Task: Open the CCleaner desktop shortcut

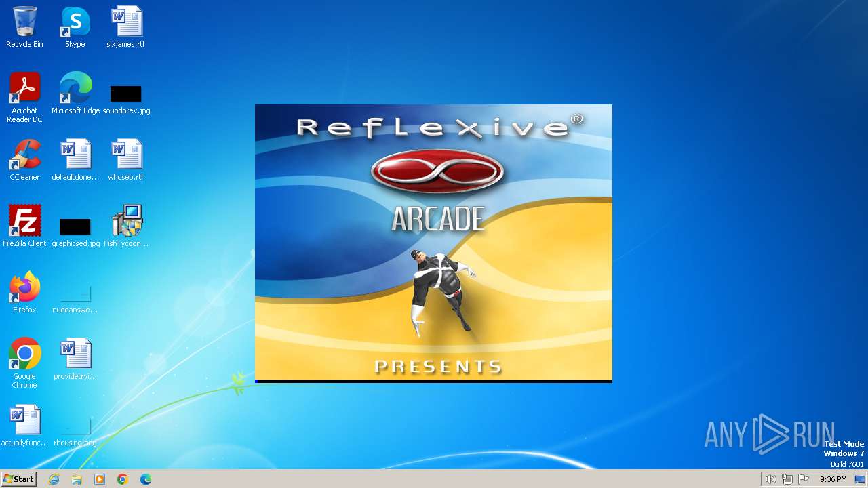Action: tap(24, 160)
